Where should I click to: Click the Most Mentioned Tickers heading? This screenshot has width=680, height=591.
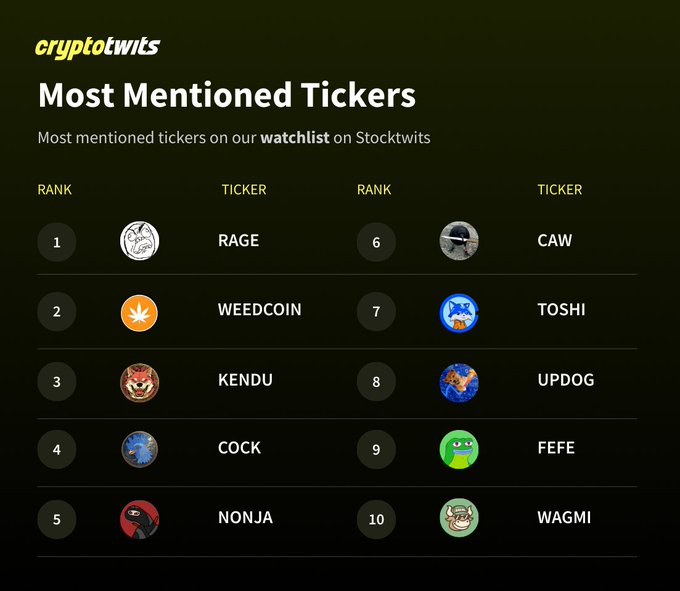[x=226, y=95]
